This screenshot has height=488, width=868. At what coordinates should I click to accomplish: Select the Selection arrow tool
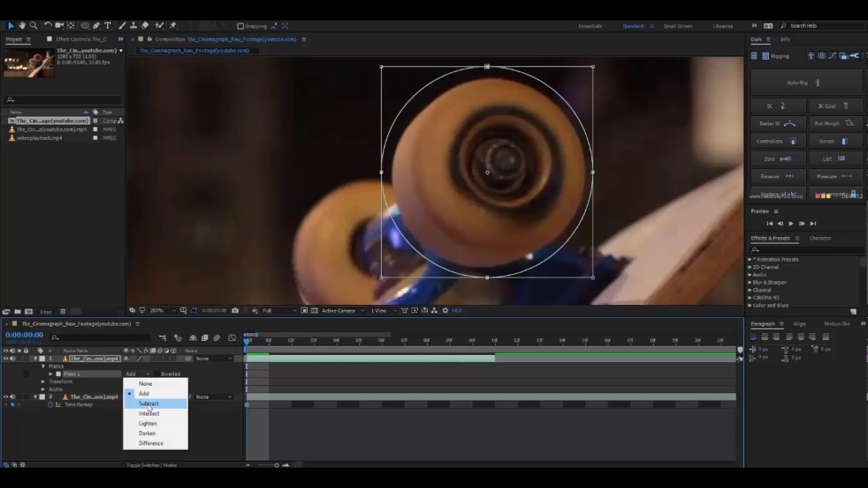point(11,26)
